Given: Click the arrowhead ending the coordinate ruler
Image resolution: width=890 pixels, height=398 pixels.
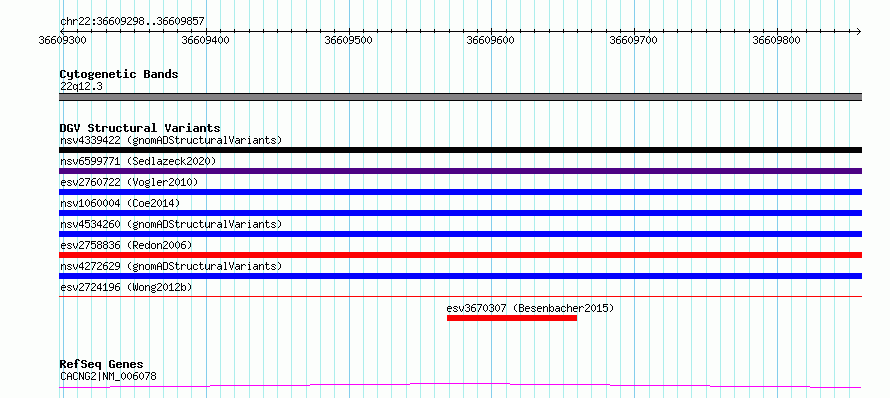Looking at the screenshot, I should point(859,31).
